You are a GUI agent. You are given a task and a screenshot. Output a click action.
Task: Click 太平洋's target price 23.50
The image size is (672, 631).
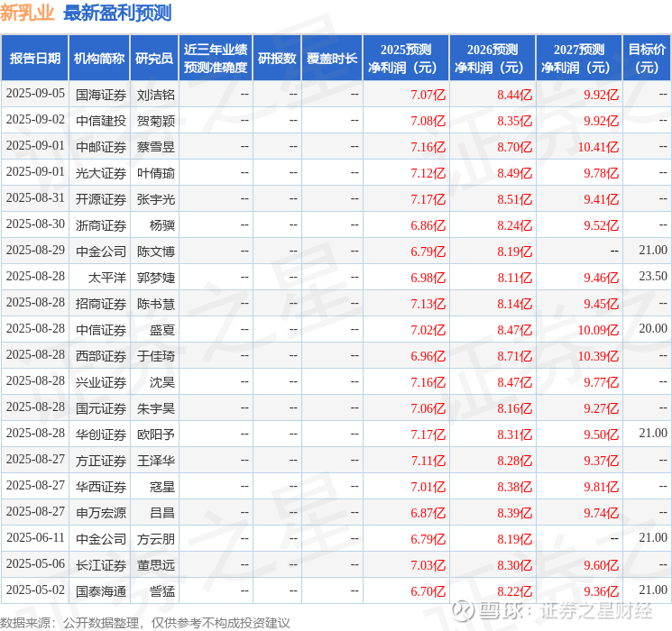pos(653,277)
